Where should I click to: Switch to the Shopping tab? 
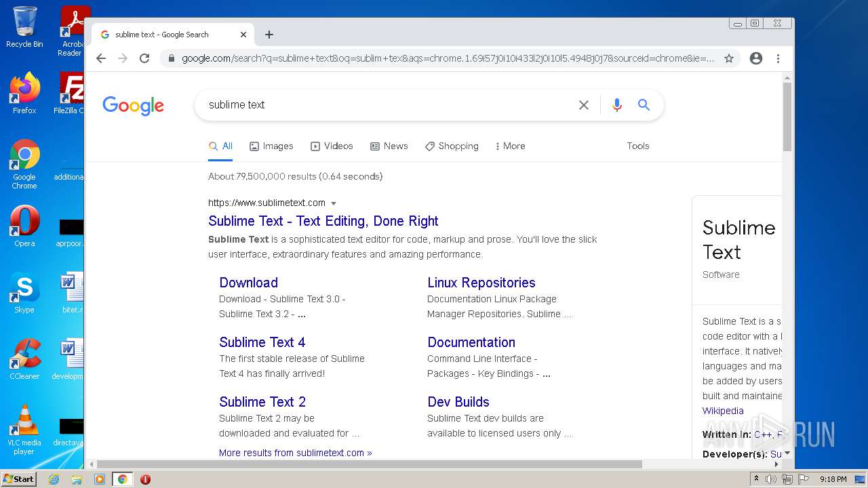point(452,146)
